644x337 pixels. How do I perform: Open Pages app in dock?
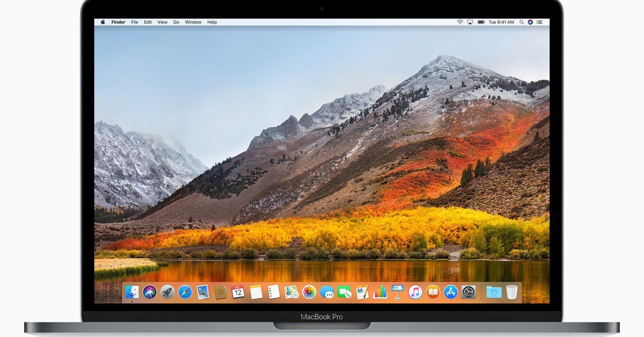tap(362, 292)
